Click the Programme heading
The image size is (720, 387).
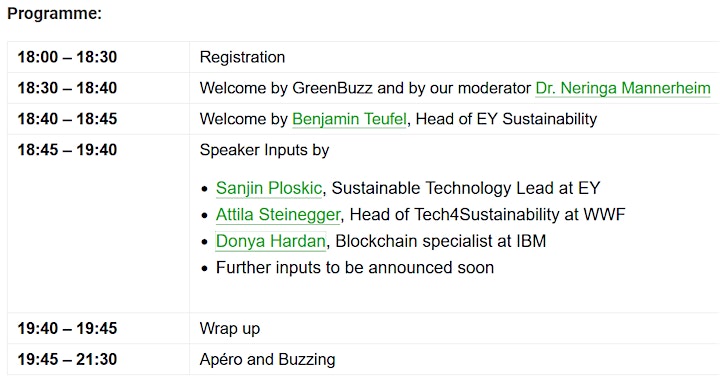tap(54, 13)
